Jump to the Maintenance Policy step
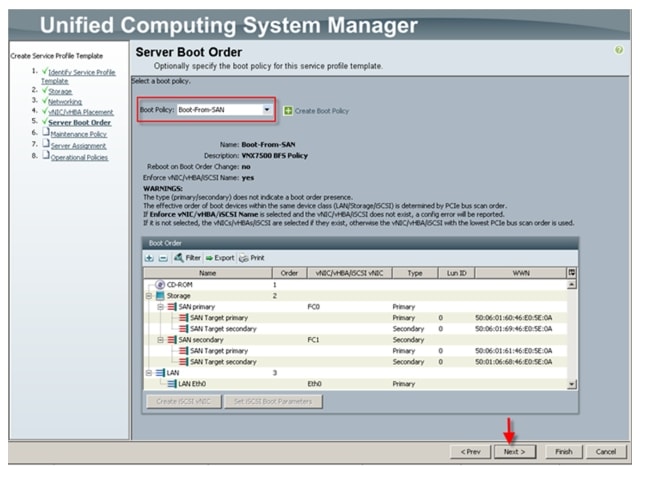 [x=79, y=134]
